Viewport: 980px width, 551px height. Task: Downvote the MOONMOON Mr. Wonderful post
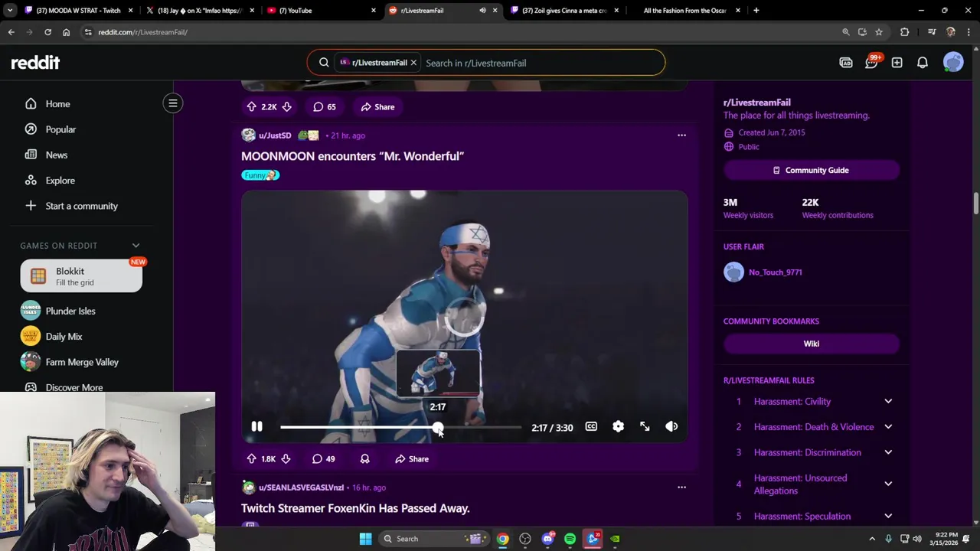[x=286, y=459]
